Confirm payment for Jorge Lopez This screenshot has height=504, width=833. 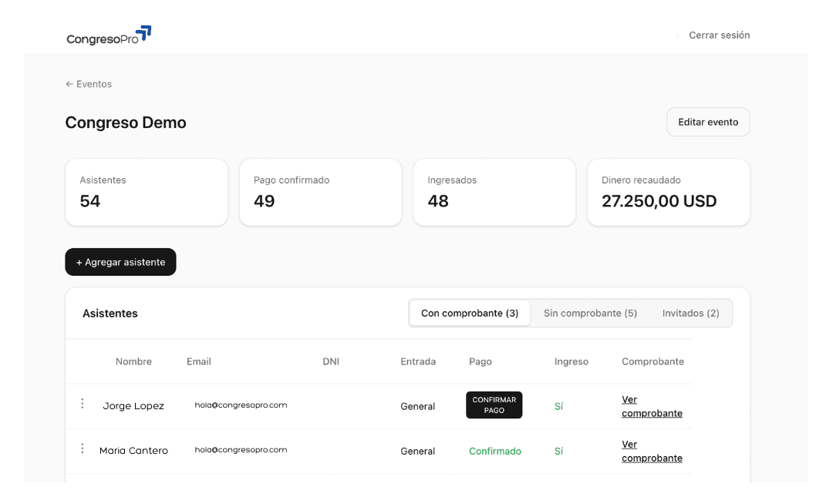[x=494, y=405]
